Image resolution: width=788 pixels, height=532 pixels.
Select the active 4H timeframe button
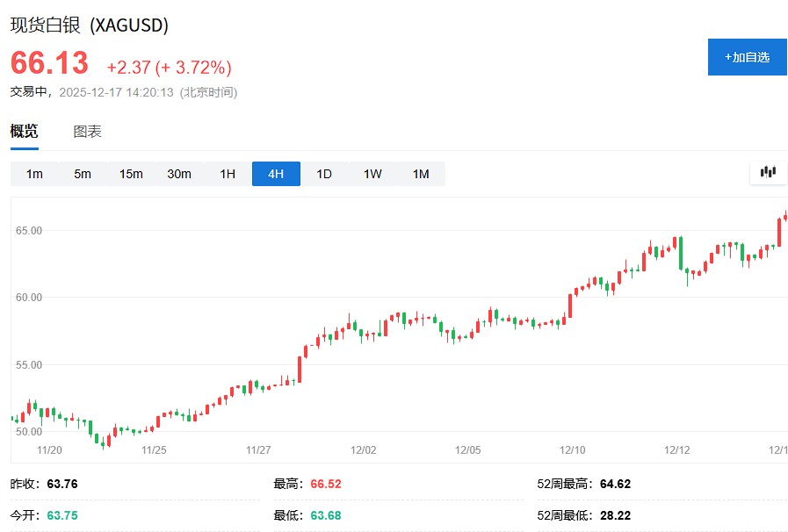click(x=276, y=174)
